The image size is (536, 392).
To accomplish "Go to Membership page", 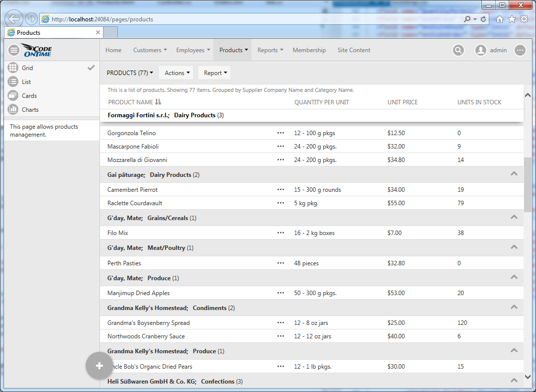I will tap(309, 50).
